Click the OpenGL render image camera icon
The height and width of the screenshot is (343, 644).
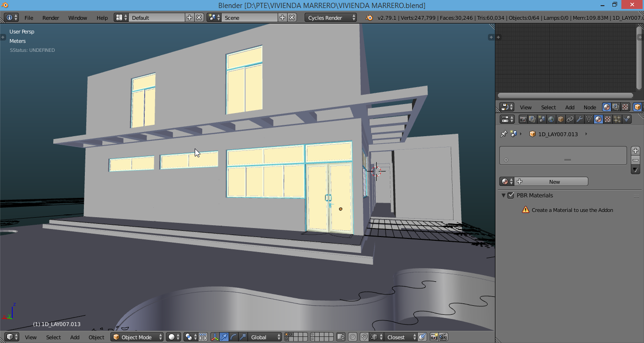click(434, 337)
